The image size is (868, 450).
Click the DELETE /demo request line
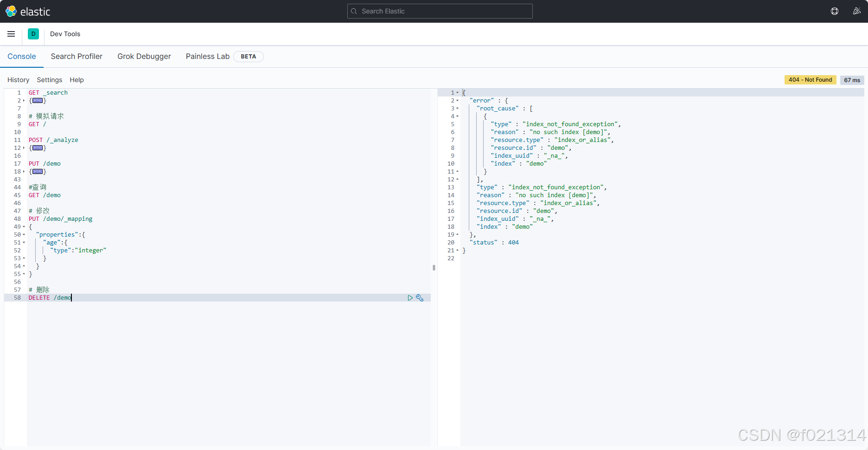[x=50, y=298]
